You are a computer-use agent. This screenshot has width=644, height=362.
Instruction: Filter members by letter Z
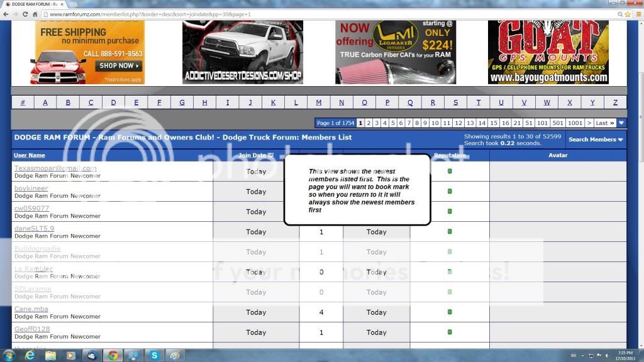(x=615, y=102)
